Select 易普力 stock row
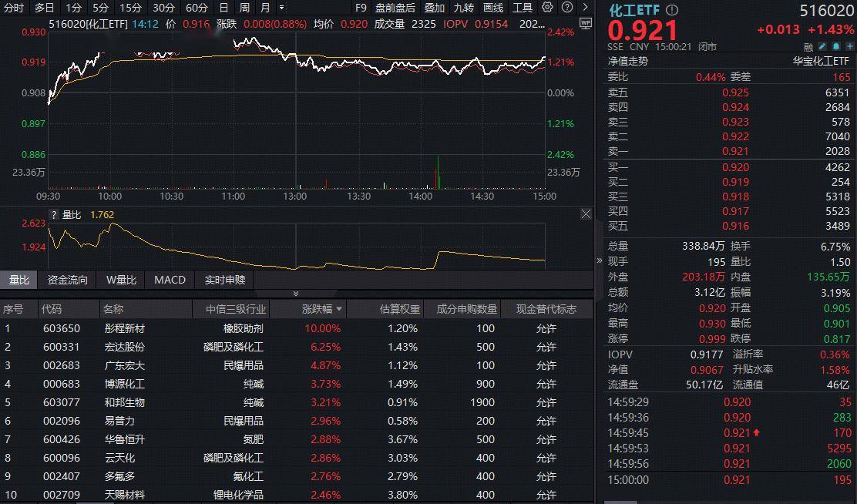 pyautogui.click(x=296, y=421)
